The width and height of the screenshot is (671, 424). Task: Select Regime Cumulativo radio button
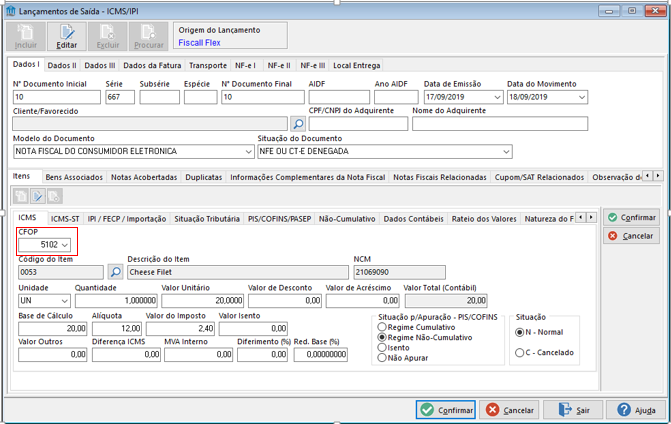pyautogui.click(x=382, y=327)
